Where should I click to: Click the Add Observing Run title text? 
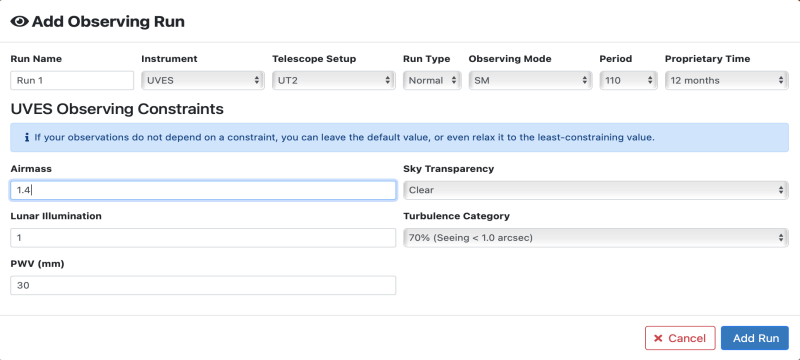coord(108,22)
